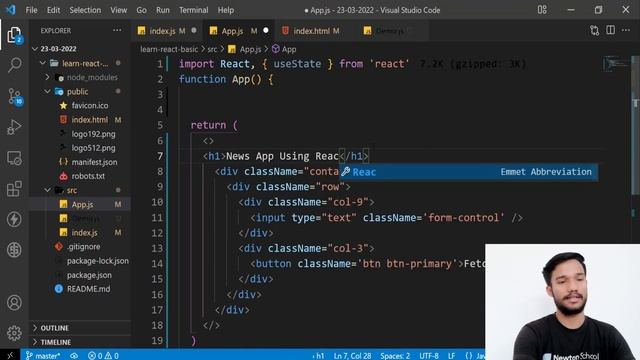
Task: Split the editor right
Action: [610, 30]
